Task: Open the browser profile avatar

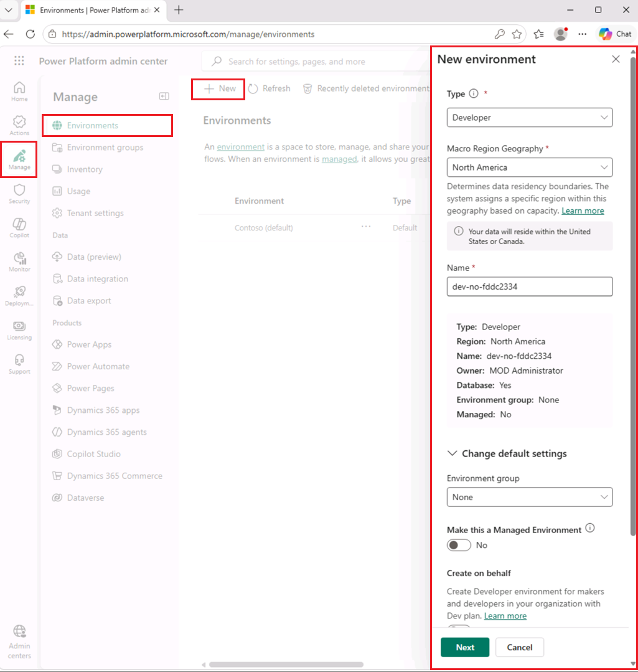Action: (560, 34)
